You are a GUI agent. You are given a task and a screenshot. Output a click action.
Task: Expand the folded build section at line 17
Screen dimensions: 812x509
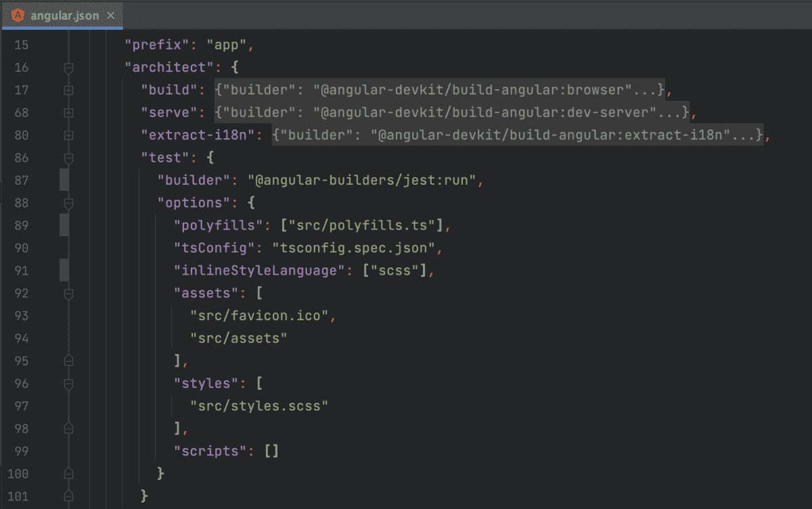tap(68, 90)
